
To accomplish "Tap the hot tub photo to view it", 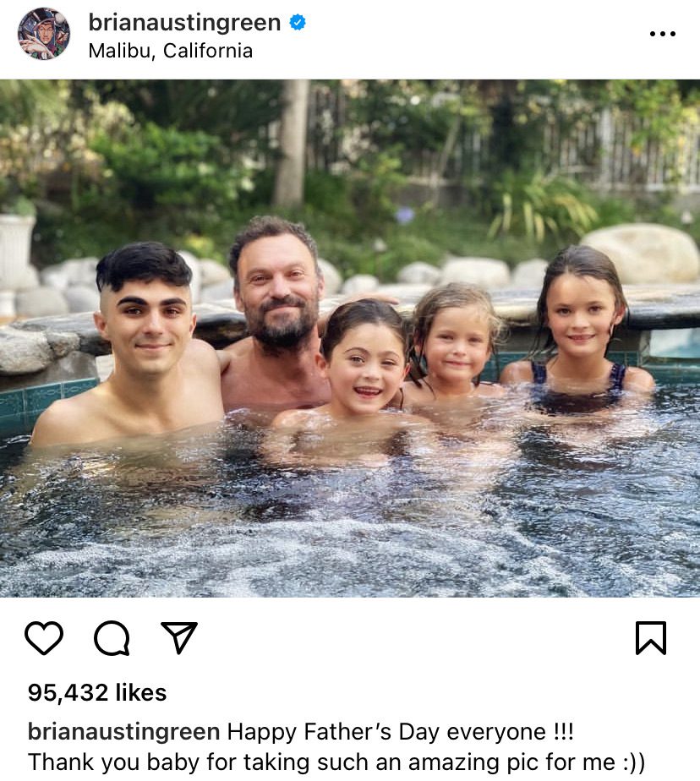I will point(350,338).
